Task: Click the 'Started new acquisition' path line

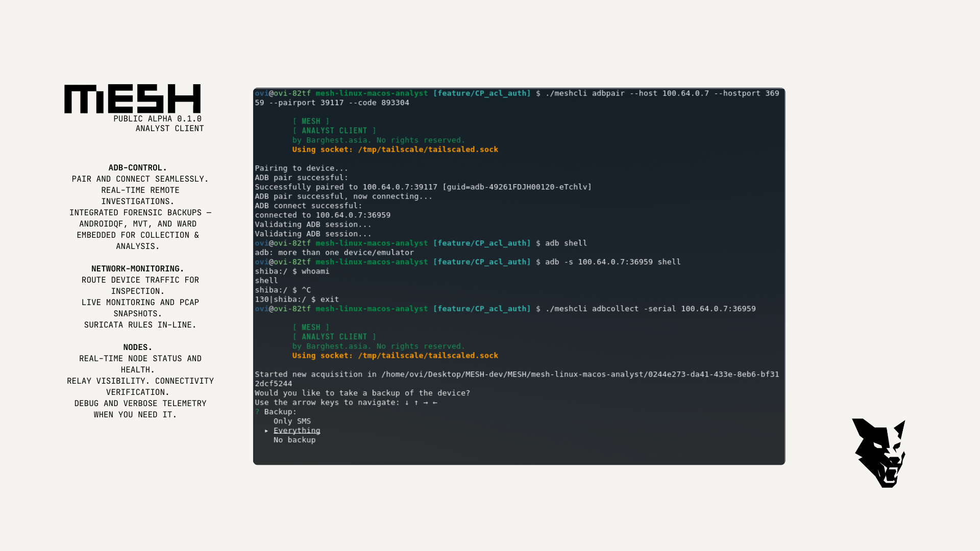Action: pyautogui.click(x=517, y=374)
